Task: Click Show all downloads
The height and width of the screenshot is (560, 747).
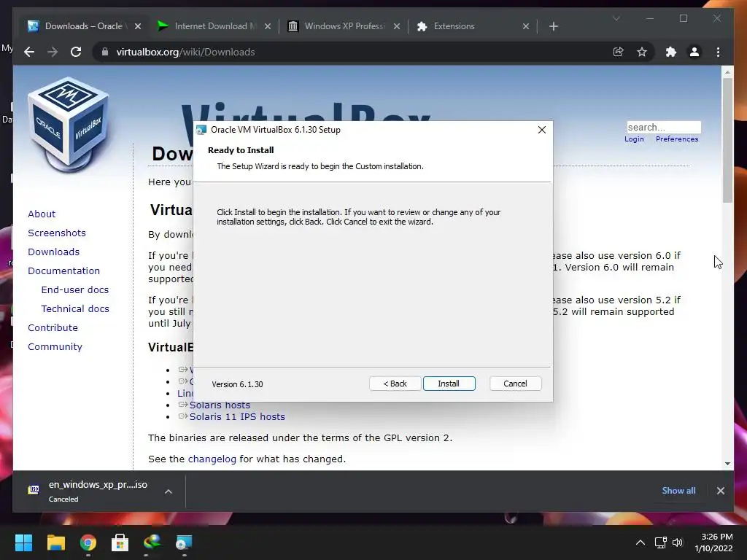Action: point(678,491)
